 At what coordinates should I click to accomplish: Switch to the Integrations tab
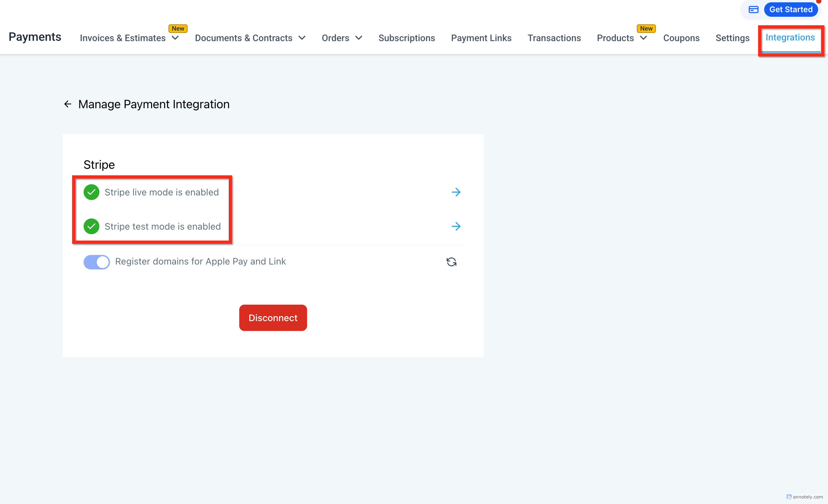click(x=790, y=38)
